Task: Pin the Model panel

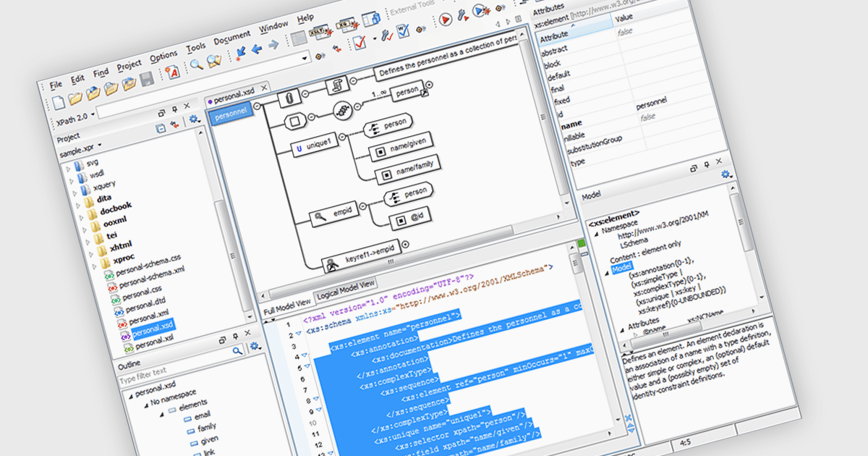Action: point(707,164)
